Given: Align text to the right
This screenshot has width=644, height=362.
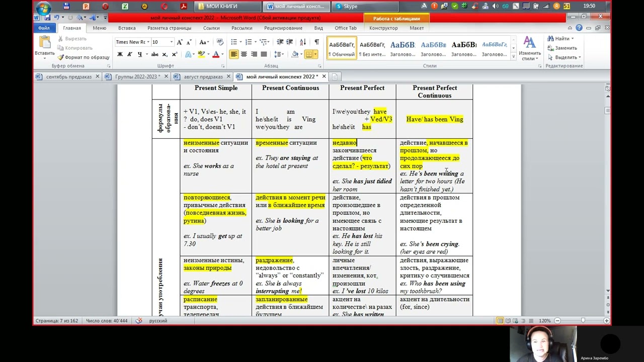Looking at the screenshot, I should tap(254, 54).
